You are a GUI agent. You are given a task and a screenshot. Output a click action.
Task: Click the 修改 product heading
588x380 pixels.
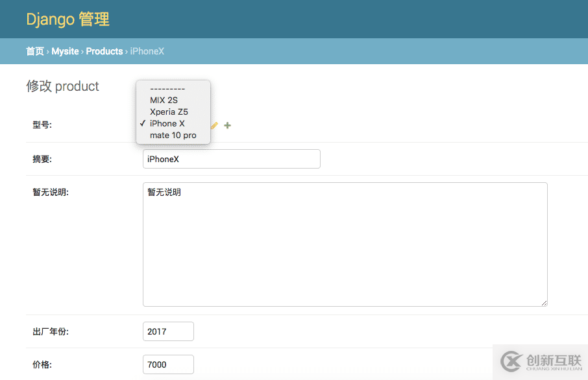coord(62,86)
